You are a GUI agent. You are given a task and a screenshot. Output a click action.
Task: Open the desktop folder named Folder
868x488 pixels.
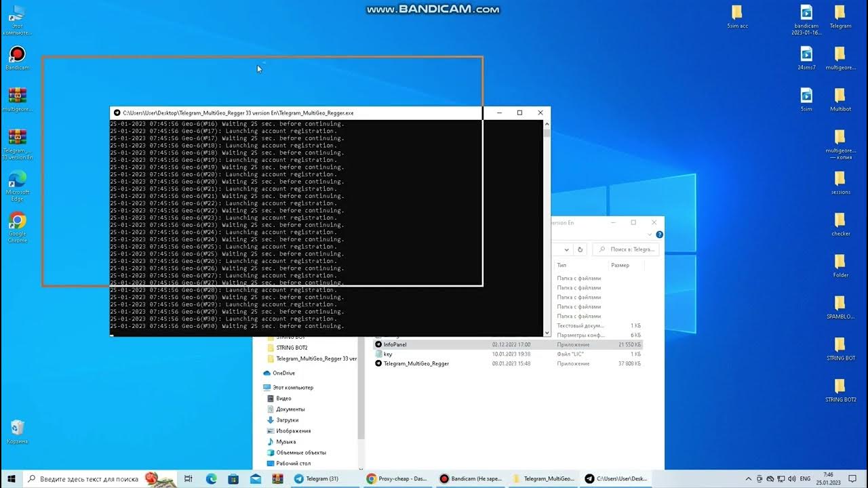[840, 265]
